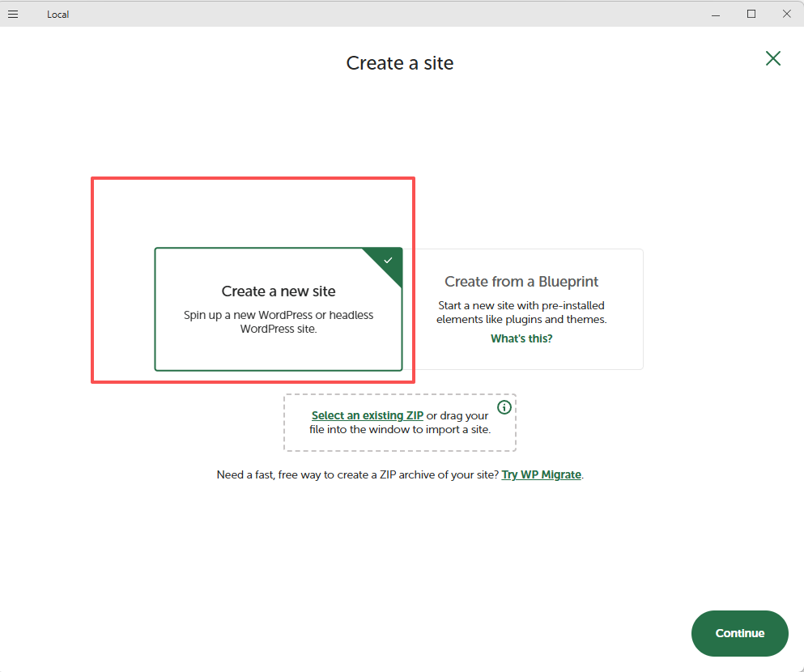Click the green checkmark badge on selected card
Image resolution: width=804 pixels, height=672 pixels.
point(389,261)
